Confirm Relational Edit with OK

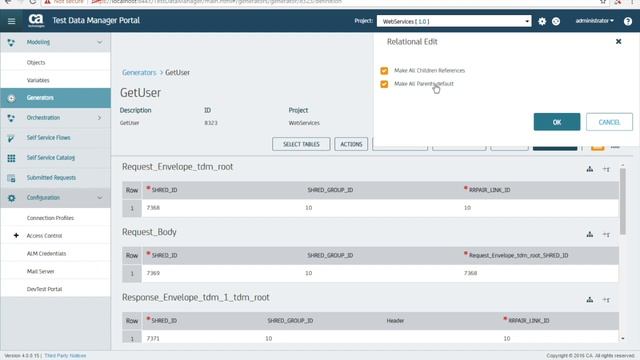coord(557,122)
